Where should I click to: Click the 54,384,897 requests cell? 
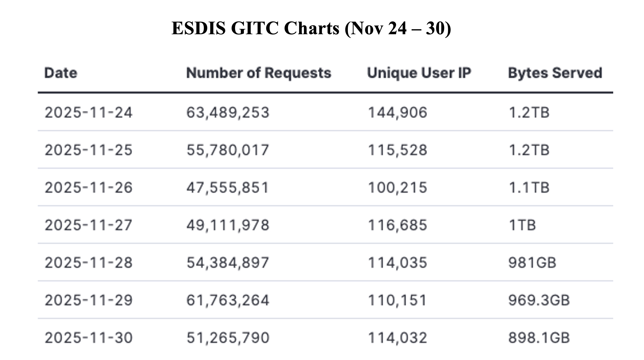(x=228, y=263)
